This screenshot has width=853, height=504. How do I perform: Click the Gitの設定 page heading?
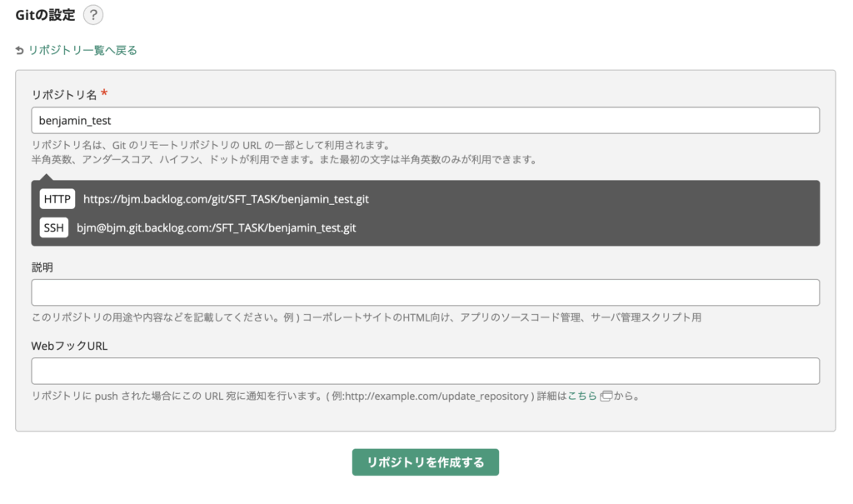(x=45, y=14)
